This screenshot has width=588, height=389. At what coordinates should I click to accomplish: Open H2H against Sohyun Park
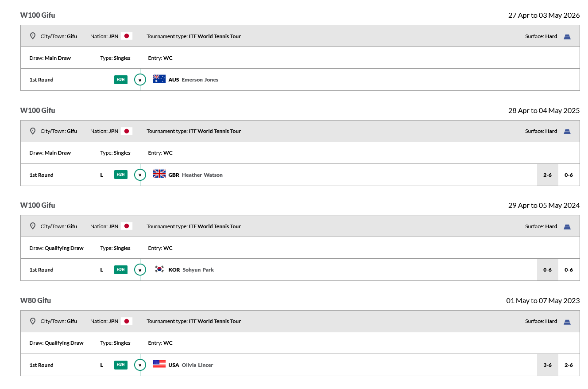pos(120,270)
